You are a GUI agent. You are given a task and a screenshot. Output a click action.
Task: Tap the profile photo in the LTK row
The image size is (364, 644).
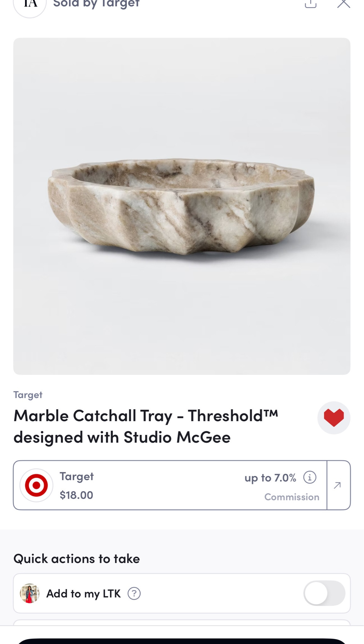pos(30,593)
